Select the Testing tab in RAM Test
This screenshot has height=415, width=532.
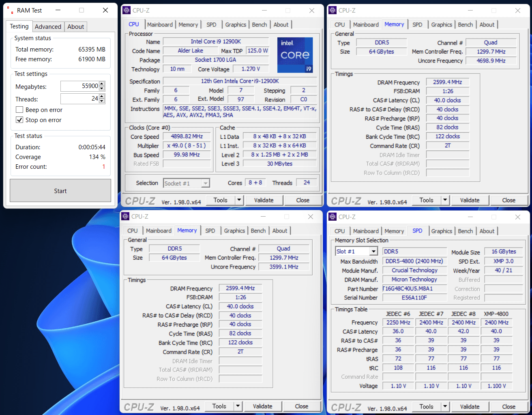pos(19,26)
